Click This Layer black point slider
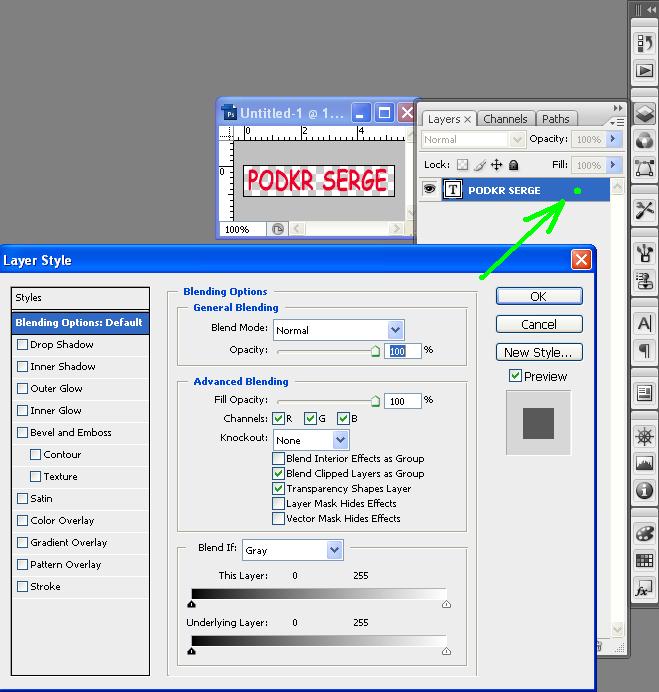659x692 pixels. [192, 604]
